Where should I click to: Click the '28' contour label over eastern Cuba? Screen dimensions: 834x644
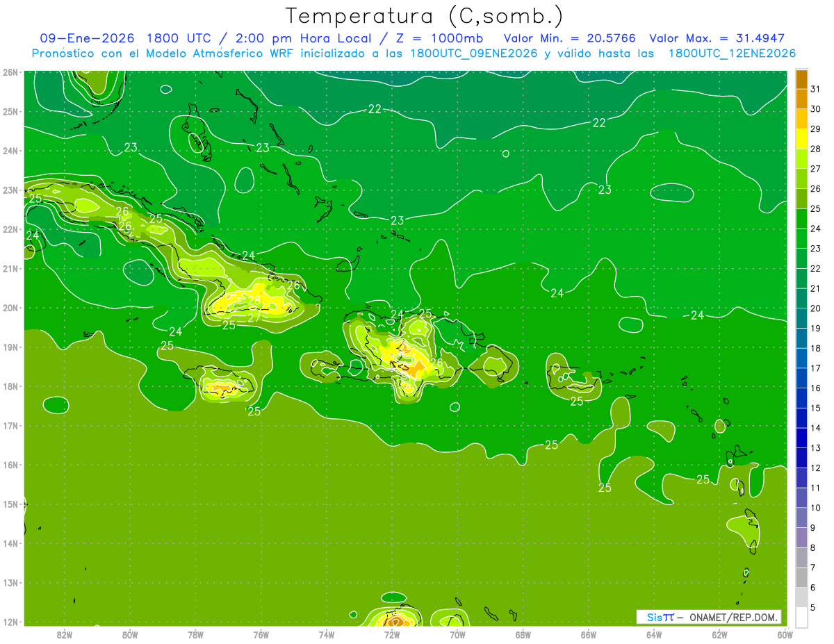pyautogui.click(x=254, y=300)
